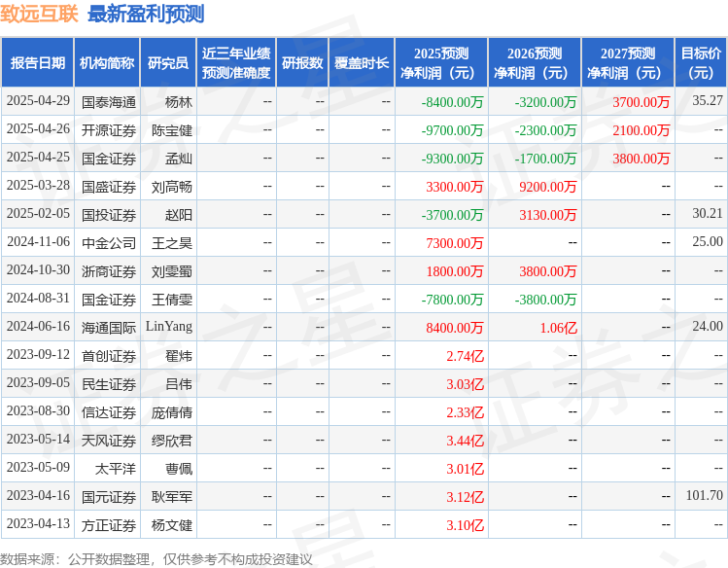Select value 7300.00万
Viewport: 728px width, 568px height.
(x=455, y=243)
